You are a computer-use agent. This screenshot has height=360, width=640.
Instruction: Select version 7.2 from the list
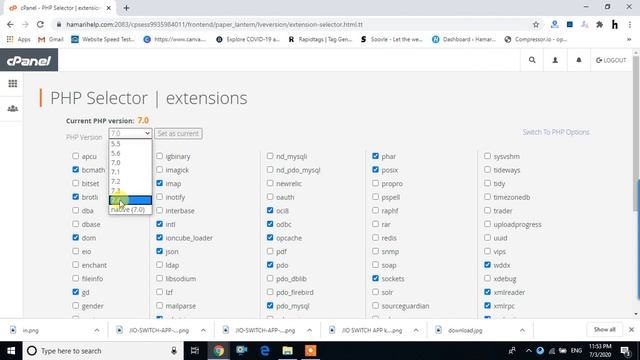(130, 181)
